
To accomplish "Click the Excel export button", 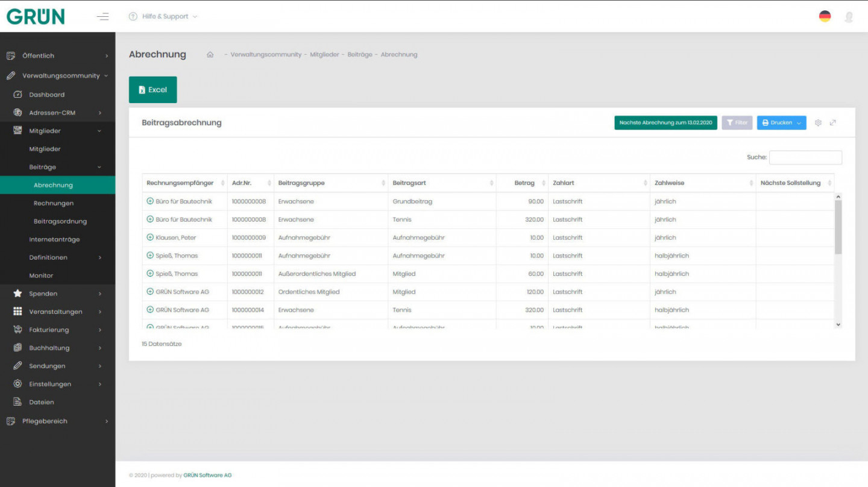I will [153, 90].
